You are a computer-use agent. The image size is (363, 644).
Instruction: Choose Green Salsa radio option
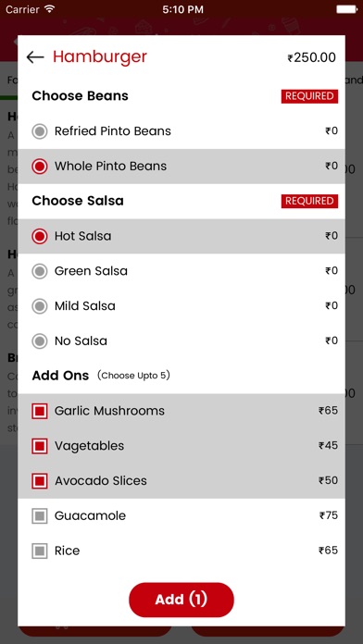[x=40, y=271]
